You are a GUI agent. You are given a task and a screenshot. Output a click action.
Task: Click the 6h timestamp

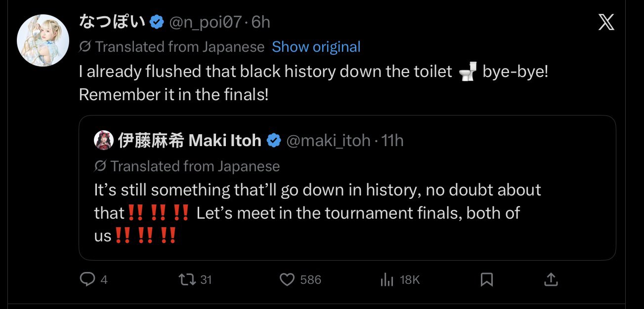(x=260, y=22)
